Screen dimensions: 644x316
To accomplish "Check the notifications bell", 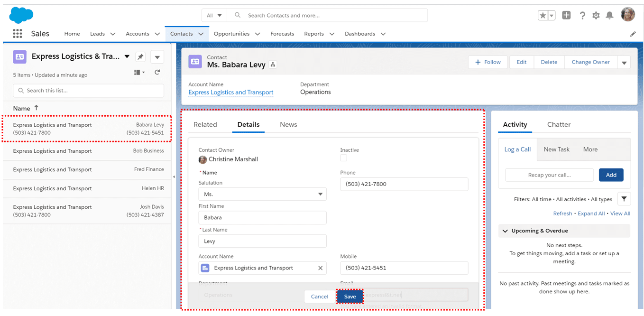I will click(x=610, y=15).
